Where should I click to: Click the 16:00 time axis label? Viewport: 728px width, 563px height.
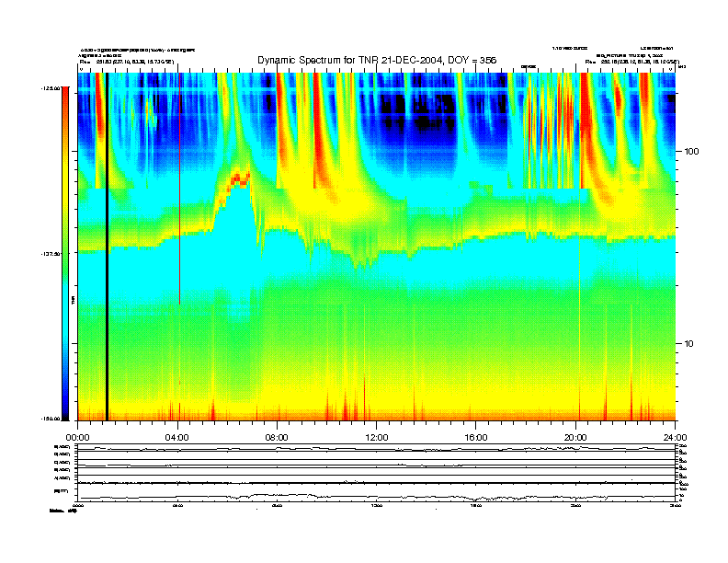[x=476, y=438]
